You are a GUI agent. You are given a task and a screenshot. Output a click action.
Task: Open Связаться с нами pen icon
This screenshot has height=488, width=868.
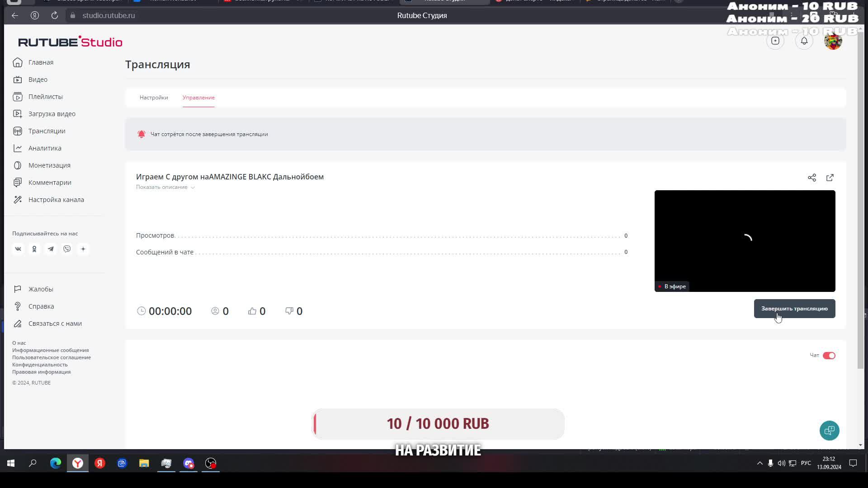pos(18,324)
